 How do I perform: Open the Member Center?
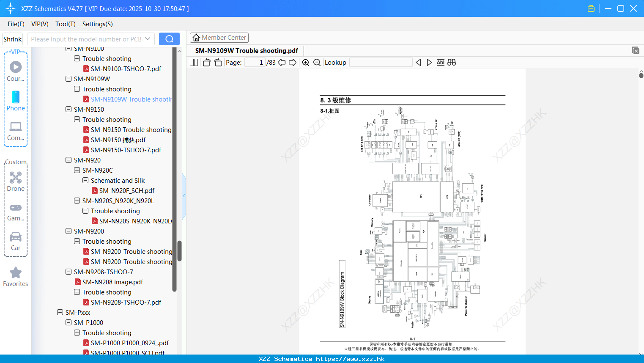(219, 38)
